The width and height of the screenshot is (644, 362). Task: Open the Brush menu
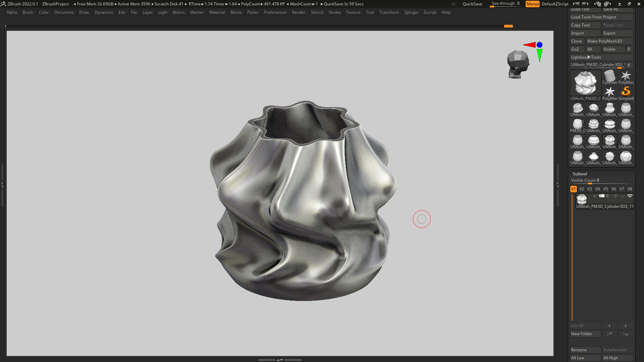click(28, 12)
